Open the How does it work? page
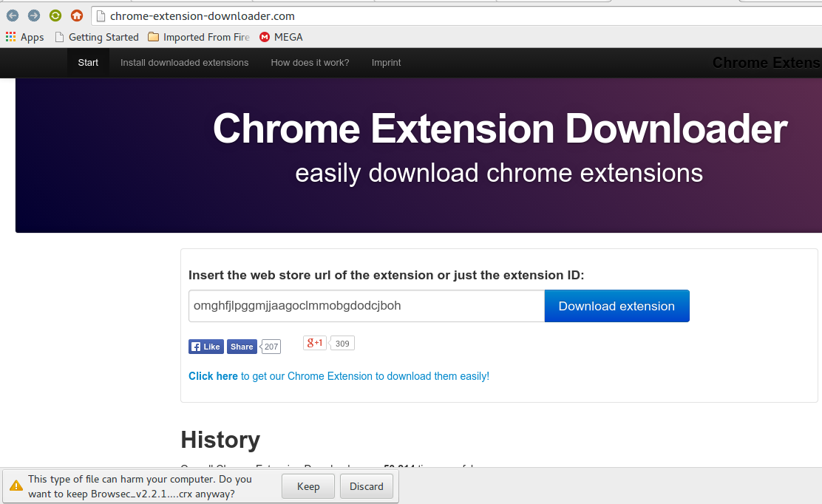The height and width of the screenshot is (504, 822). (310, 63)
